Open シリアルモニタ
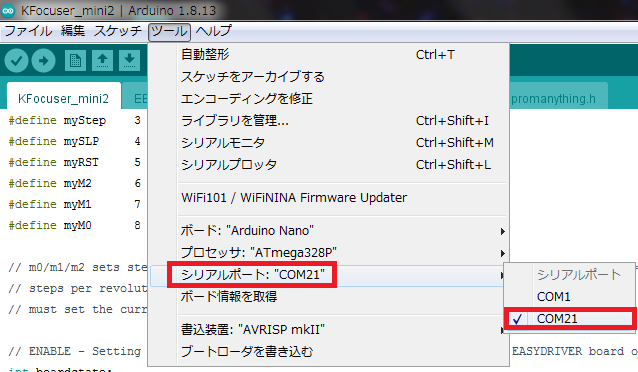Image resolution: width=638 pixels, height=372 pixels. click(x=329, y=142)
